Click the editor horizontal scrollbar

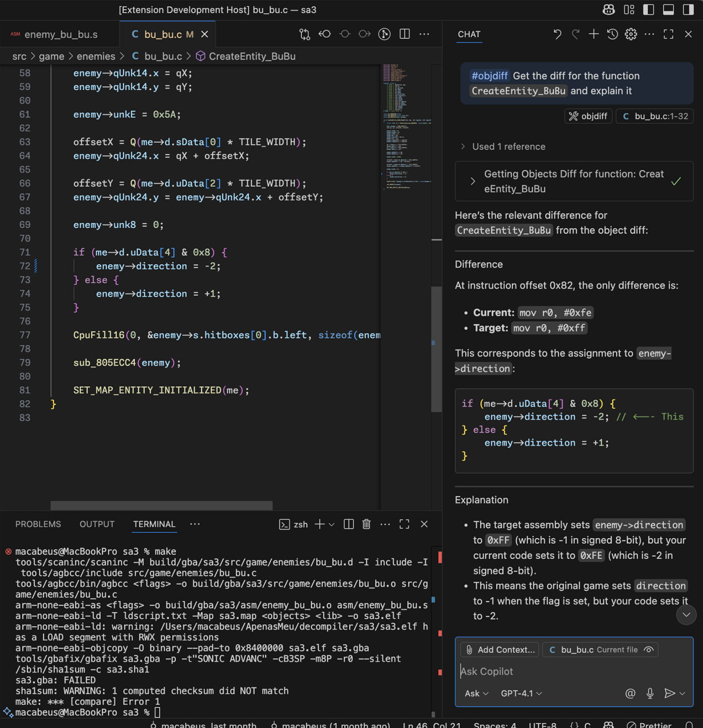pos(162,505)
